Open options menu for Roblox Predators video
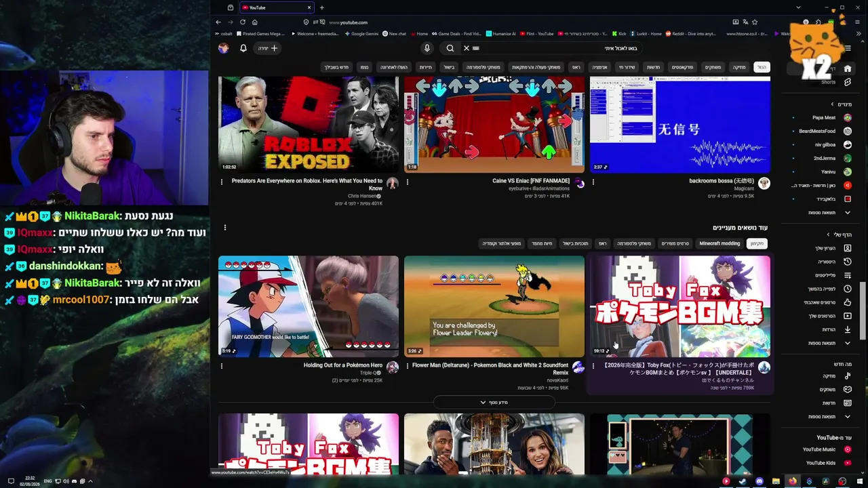This screenshot has height=488, width=868. click(222, 182)
